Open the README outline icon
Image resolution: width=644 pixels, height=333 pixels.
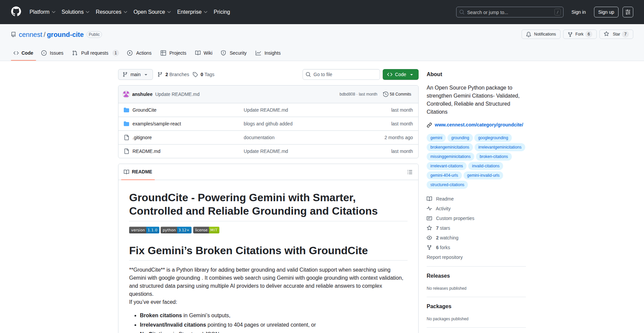410,172
